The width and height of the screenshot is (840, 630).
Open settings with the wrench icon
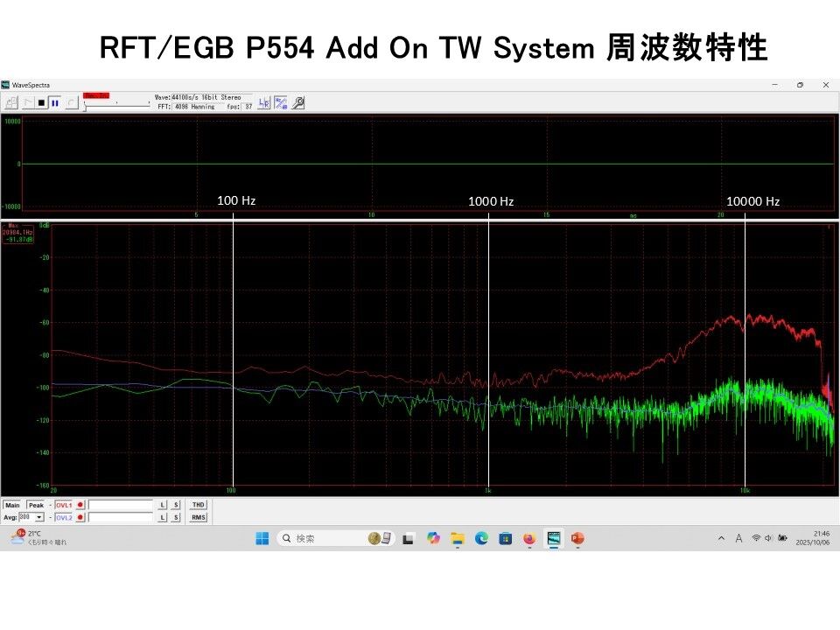click(x=298, y=103)
